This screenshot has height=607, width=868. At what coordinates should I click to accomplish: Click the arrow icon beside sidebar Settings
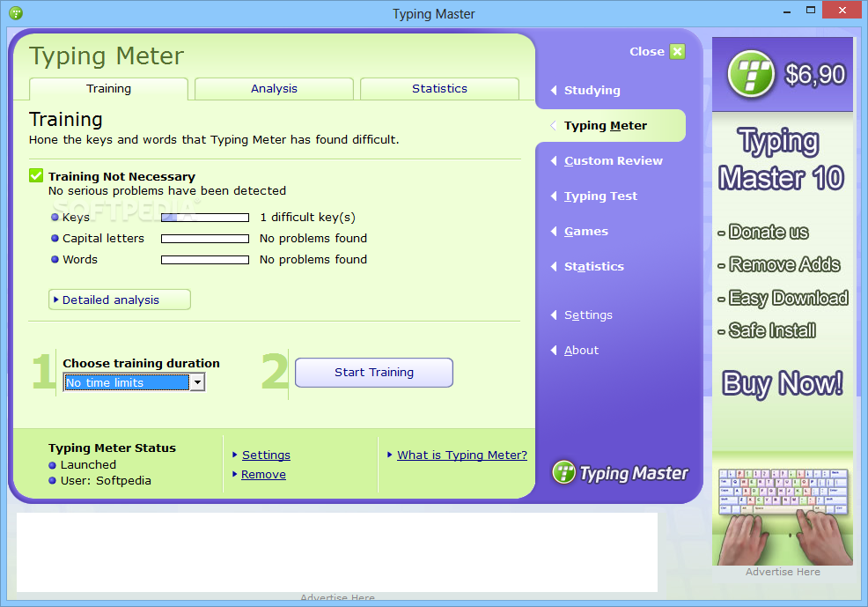(x=554, y=315)
